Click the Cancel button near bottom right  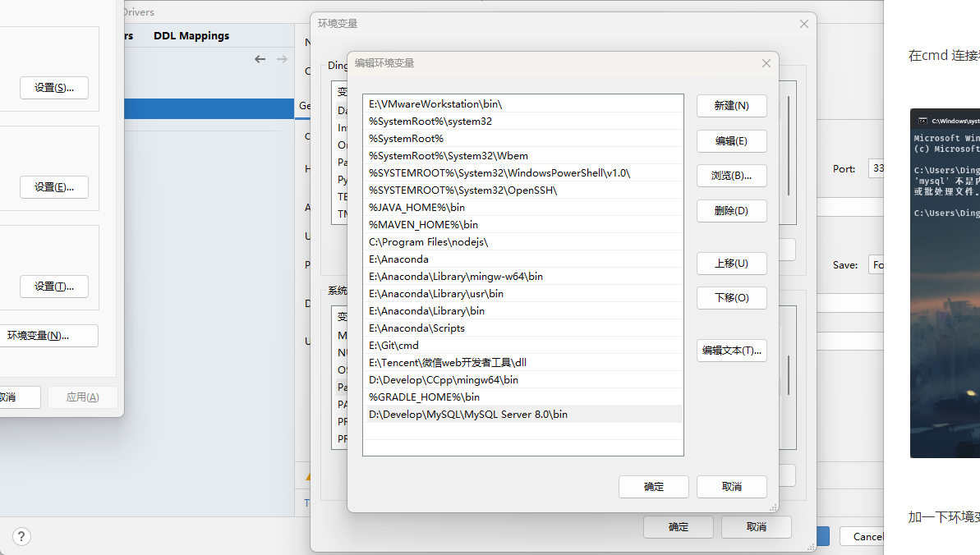[867, 535]
